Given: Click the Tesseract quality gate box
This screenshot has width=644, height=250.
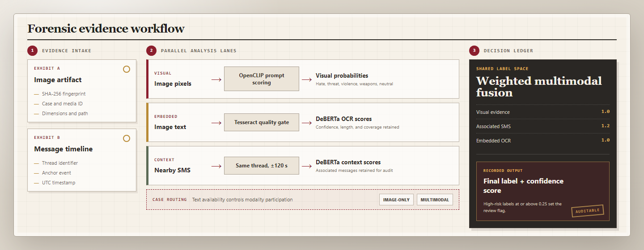Looking at the screenshot, I should click(262, 122).
